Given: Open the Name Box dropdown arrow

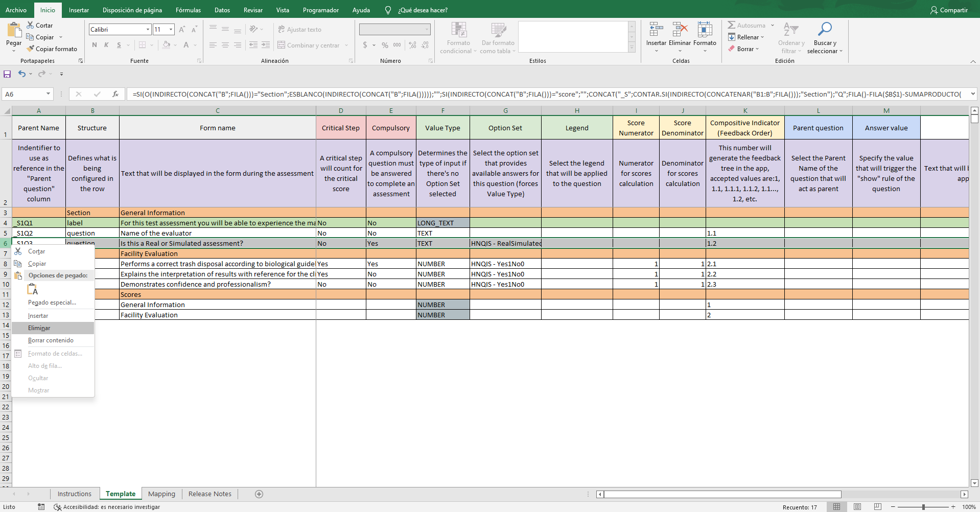Looking at the screenshot, I should 49,94.
